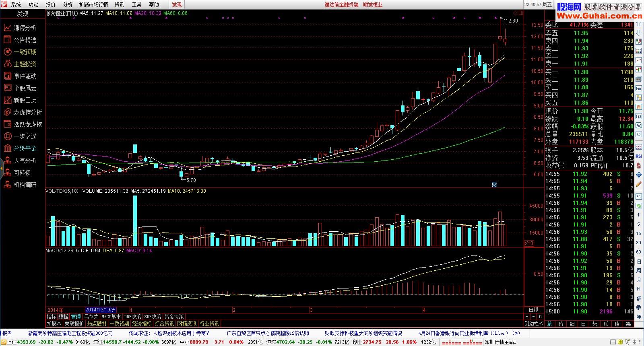This screenshot has height=346, width=644.
Task: Click the trend line chart icon in right toolbar
Action: [x=639, y=61]
